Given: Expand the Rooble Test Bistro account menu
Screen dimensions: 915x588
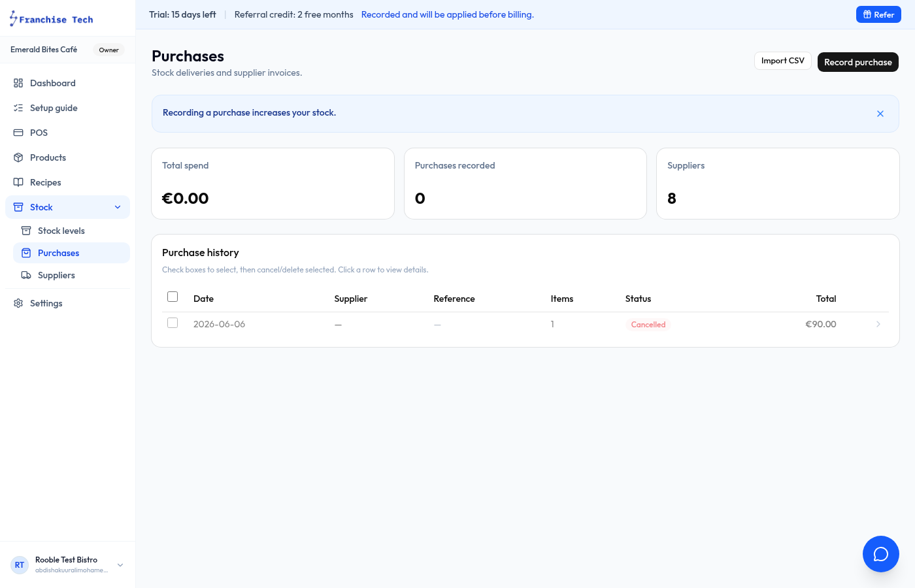Looking at the screenshot, I should point(120,565).
